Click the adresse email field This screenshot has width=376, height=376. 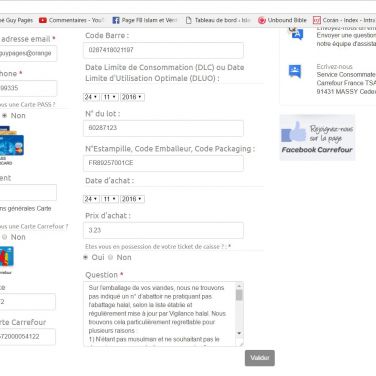[x=28, y=53]
